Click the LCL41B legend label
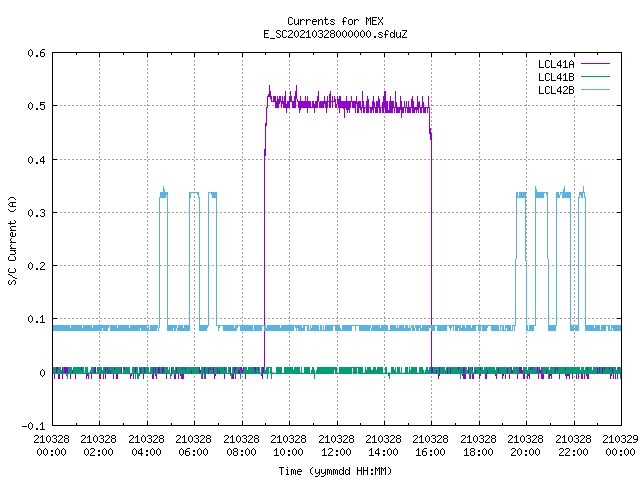The width and height of the screenshot is (640, 480). point(556,77)
